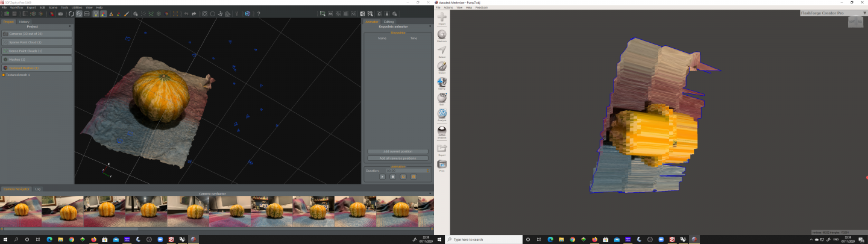Image resolution: width=868 pixels, height=244 pixels.
Task: Expand the Dense Point Clouds section
Action: [x=36, y=51]
